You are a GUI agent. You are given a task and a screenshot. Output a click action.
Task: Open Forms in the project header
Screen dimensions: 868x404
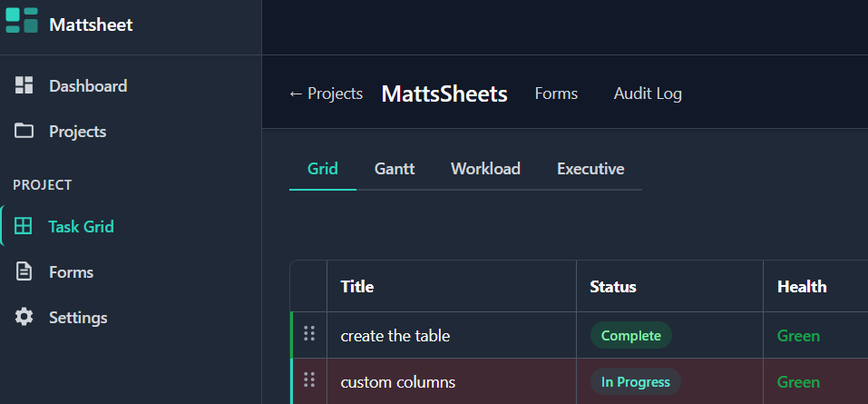[556, 94]
